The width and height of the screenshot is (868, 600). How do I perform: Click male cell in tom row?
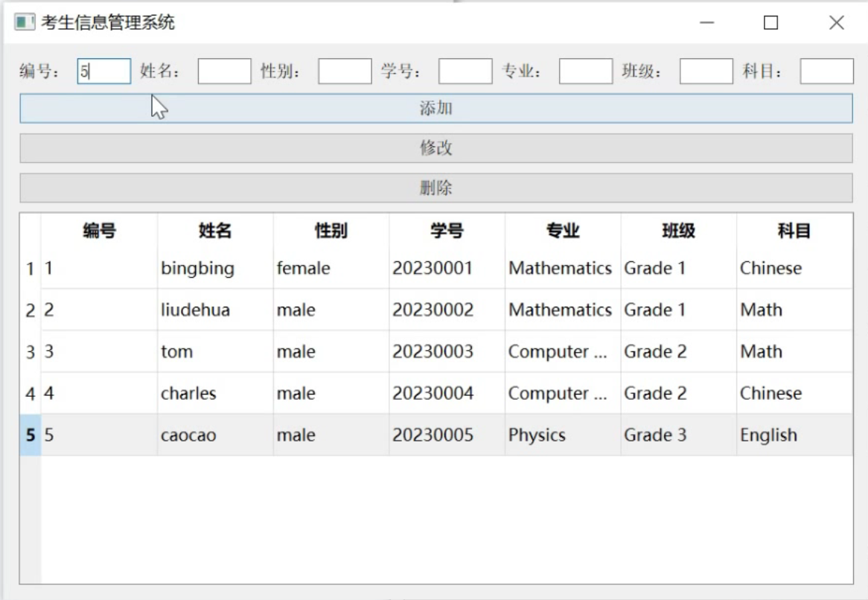[331, 351]
